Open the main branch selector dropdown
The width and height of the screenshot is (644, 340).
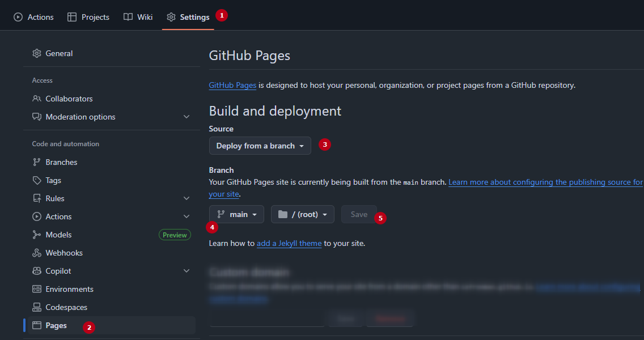pos(236,214)
